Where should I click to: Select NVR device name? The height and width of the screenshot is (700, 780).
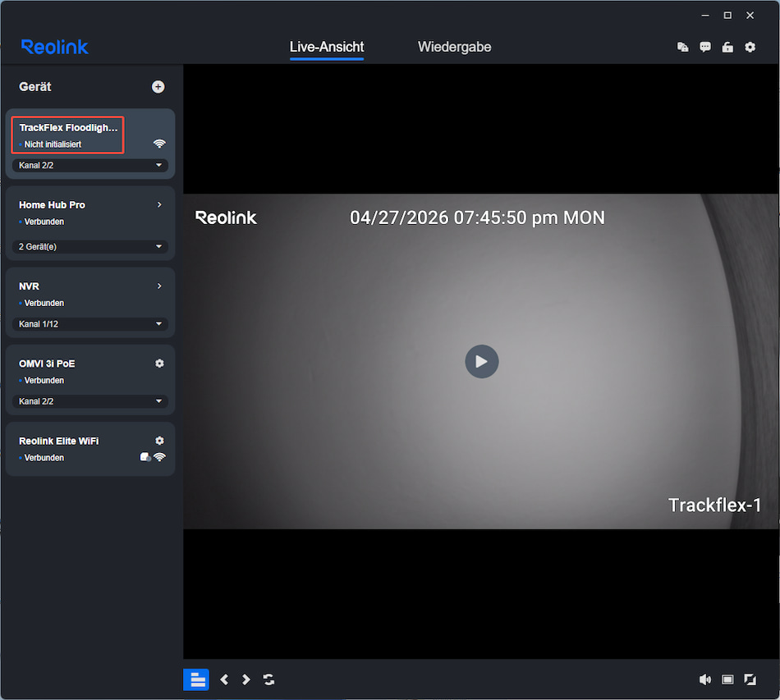click(x=29, y=286)
